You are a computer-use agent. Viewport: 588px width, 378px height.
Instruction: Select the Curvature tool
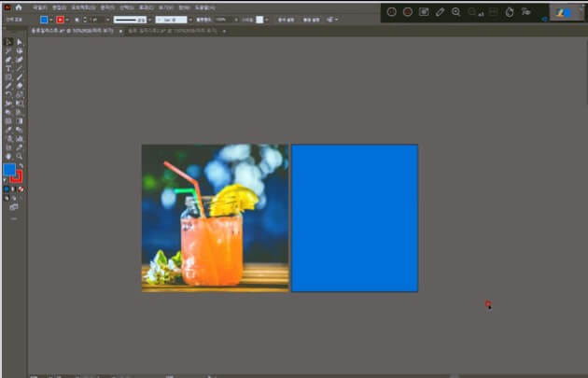[20, 60]
